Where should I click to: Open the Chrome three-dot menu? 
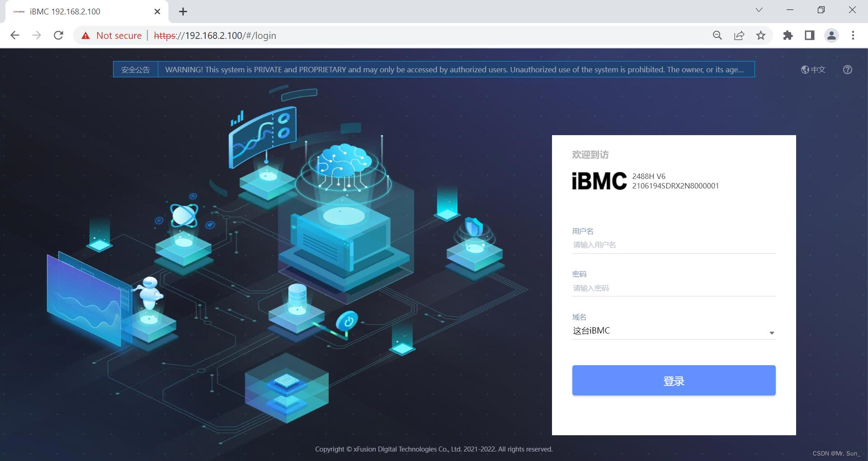[x=853, y=35]
